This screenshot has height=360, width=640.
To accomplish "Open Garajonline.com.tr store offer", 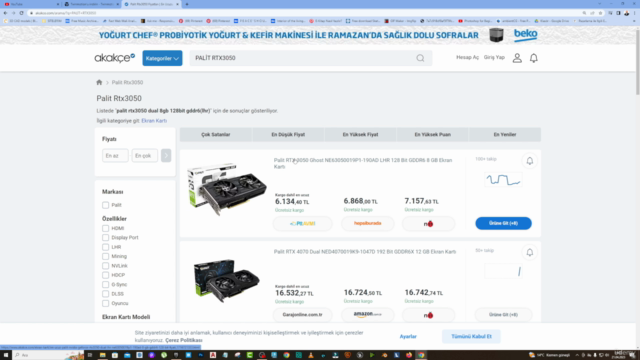I will click(302, 315).
